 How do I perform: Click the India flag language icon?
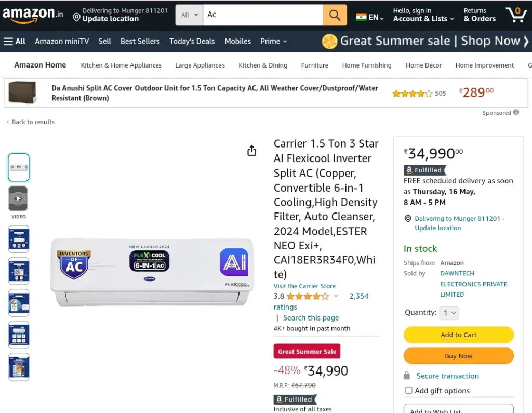pos(361,17)
